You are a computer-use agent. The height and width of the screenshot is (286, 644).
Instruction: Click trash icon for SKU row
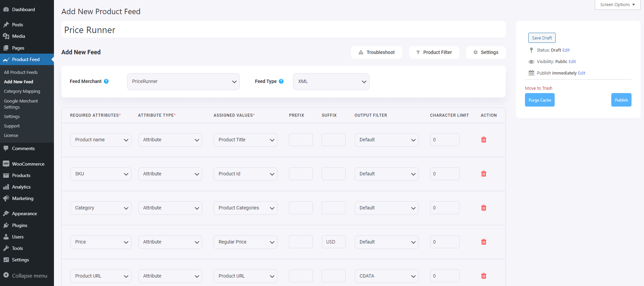(x=484, y=174)
